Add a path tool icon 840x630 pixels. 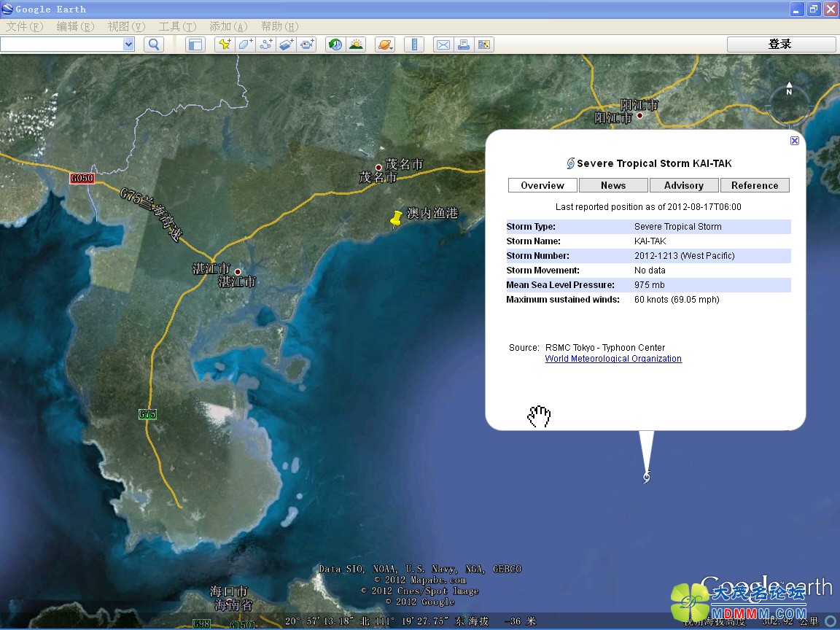(x=265, y=44)
